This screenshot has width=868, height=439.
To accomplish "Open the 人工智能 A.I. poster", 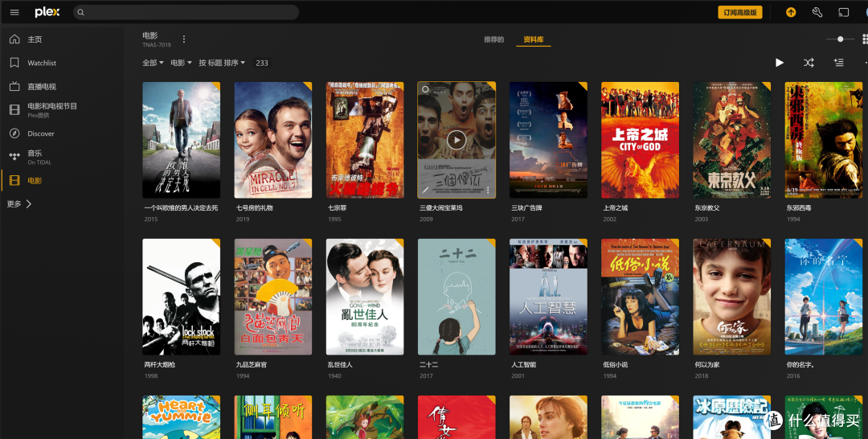I will 548,297.
